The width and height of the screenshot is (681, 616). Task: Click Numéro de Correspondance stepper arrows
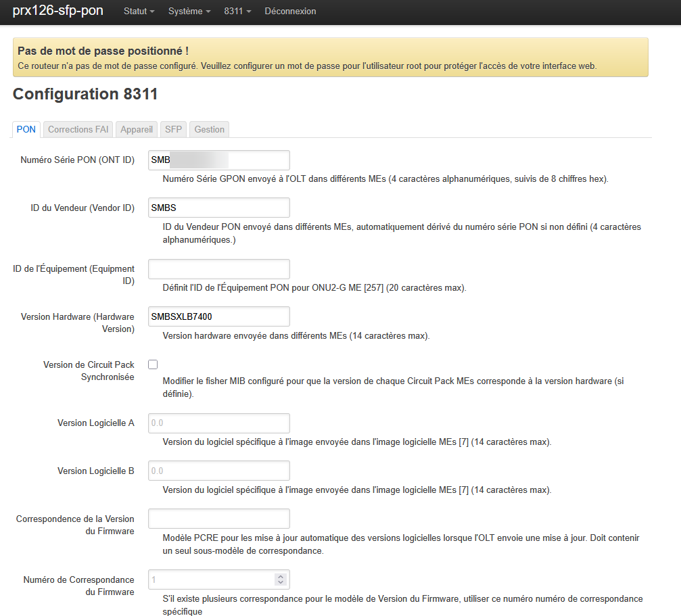pyautogui.click(x=281, y=579)
